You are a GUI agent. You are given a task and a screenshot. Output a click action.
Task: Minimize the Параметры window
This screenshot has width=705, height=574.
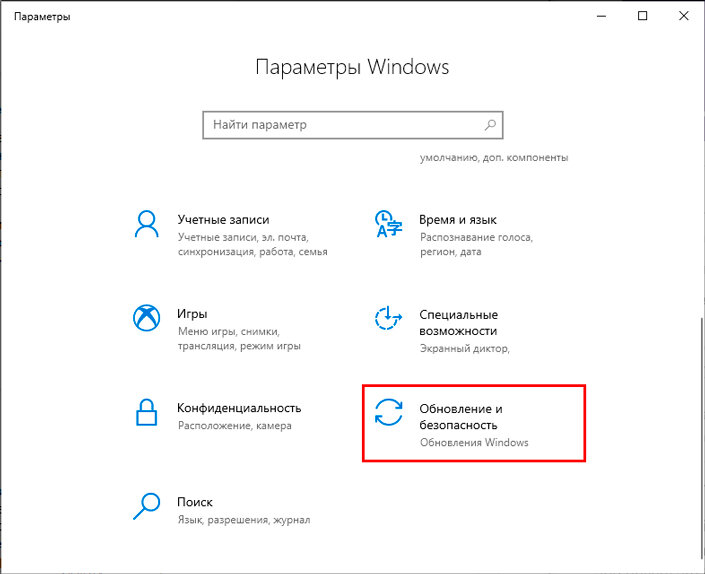coord(602,16)
